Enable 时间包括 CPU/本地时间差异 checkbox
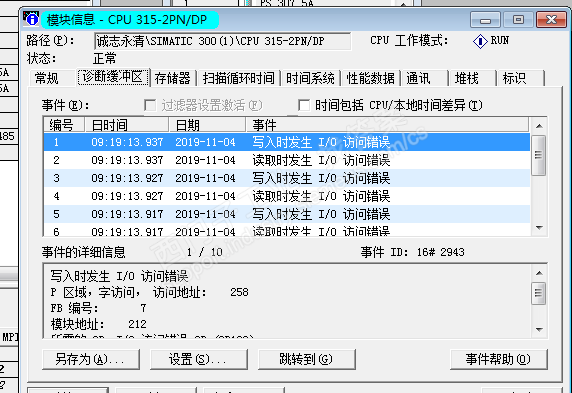This screenshot has height=393, width=572. (304, 105)
